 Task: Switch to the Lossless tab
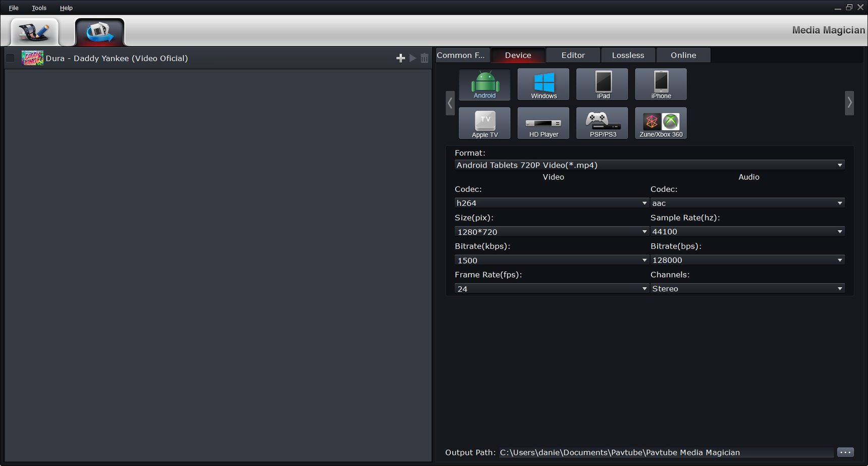[628, 55]
